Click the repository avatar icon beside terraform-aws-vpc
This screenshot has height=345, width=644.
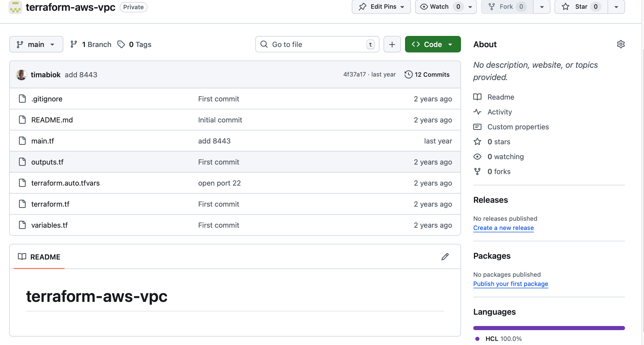tap(15, 7)
